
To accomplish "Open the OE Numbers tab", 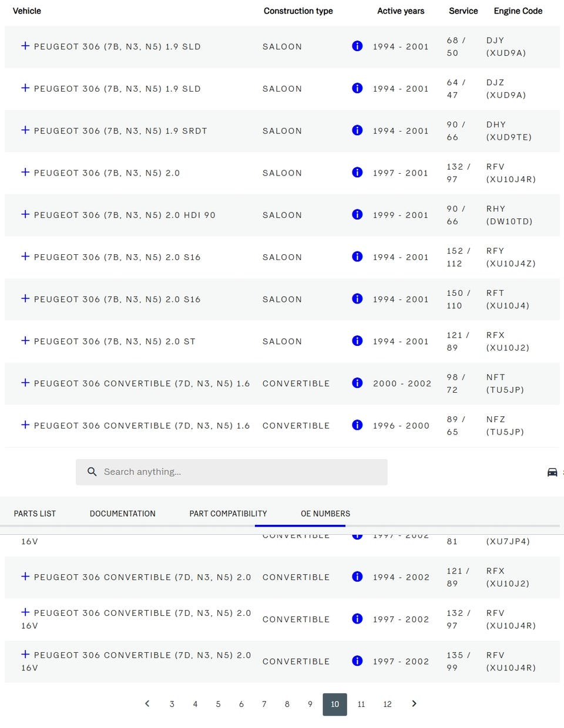I will [x=325, y=513].
